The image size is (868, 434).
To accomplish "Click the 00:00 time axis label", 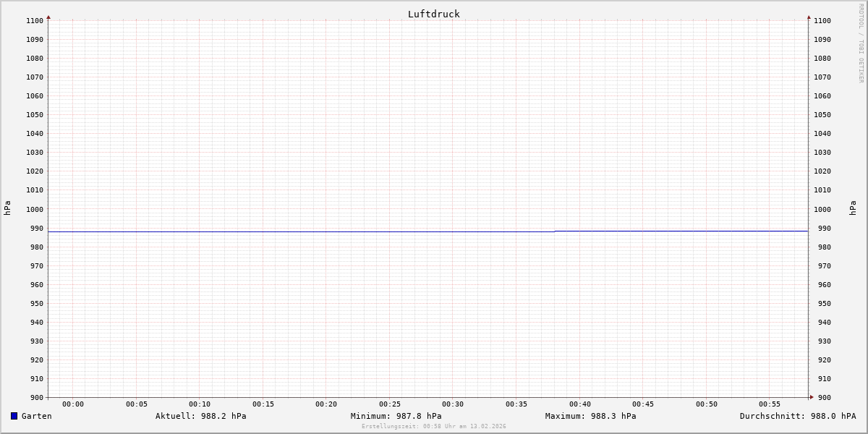I will point(73,404).
